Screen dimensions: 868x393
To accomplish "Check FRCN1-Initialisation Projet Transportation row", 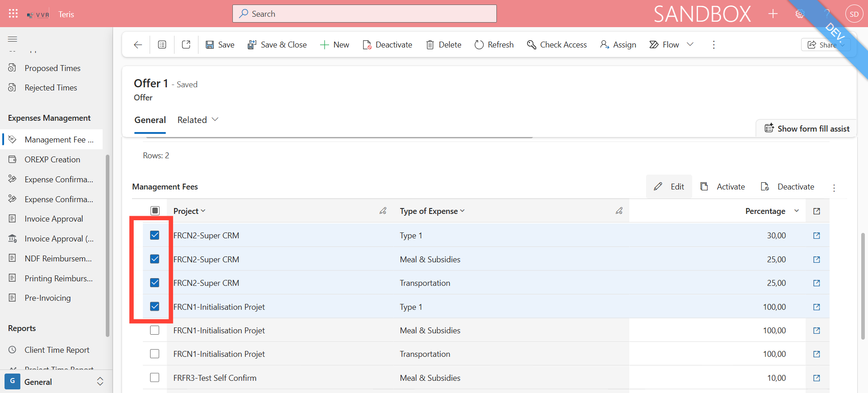I will (x=155, y=354).
